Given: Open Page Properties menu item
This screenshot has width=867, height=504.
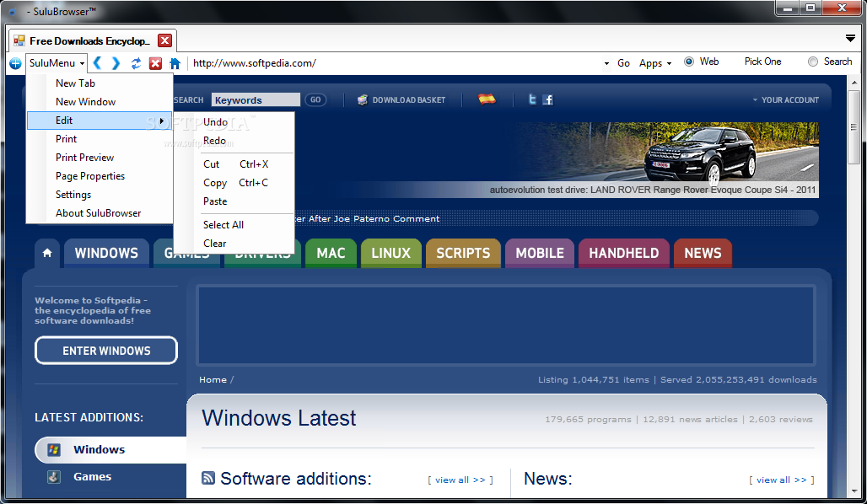Looking at the screenshot, I should click(x=100, y=176).
